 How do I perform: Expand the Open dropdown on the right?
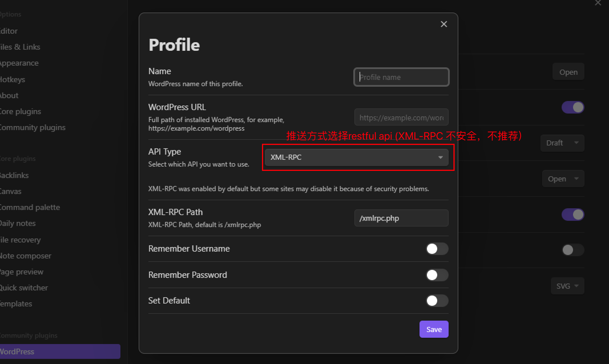pyautogui.click(x=562, y=179)
